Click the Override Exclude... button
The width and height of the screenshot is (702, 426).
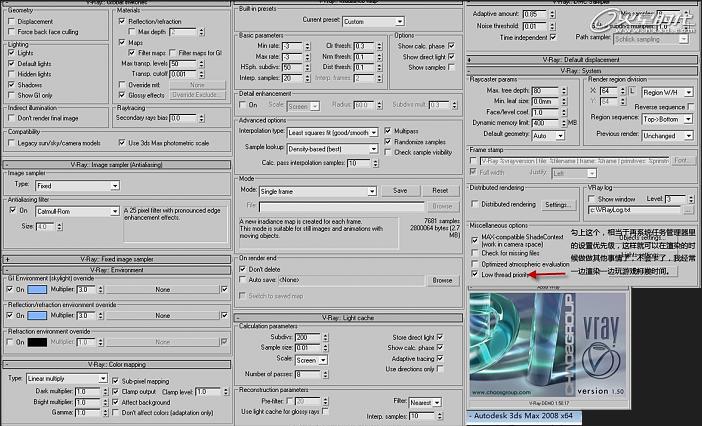tap(197, 95)
